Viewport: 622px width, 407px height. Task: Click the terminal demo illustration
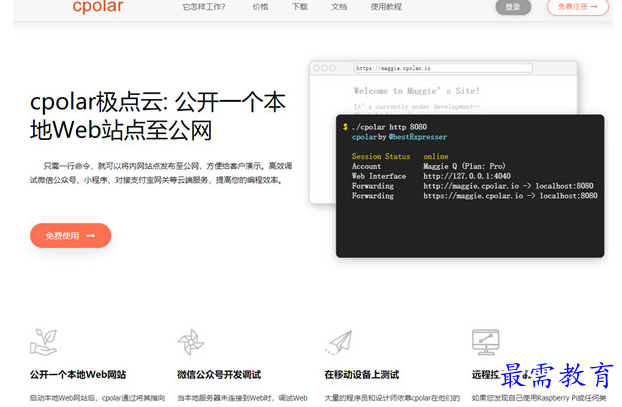(x=470, y=186)
